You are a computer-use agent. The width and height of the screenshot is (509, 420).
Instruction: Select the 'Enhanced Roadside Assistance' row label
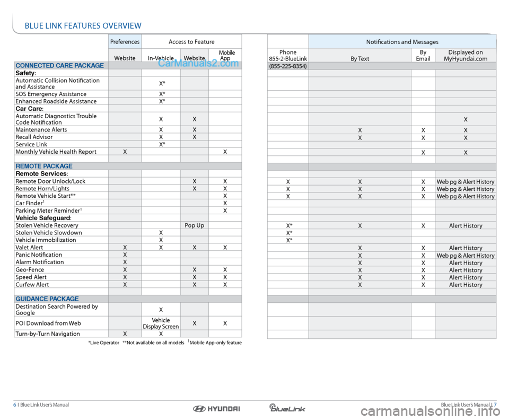tap(56, 101)
